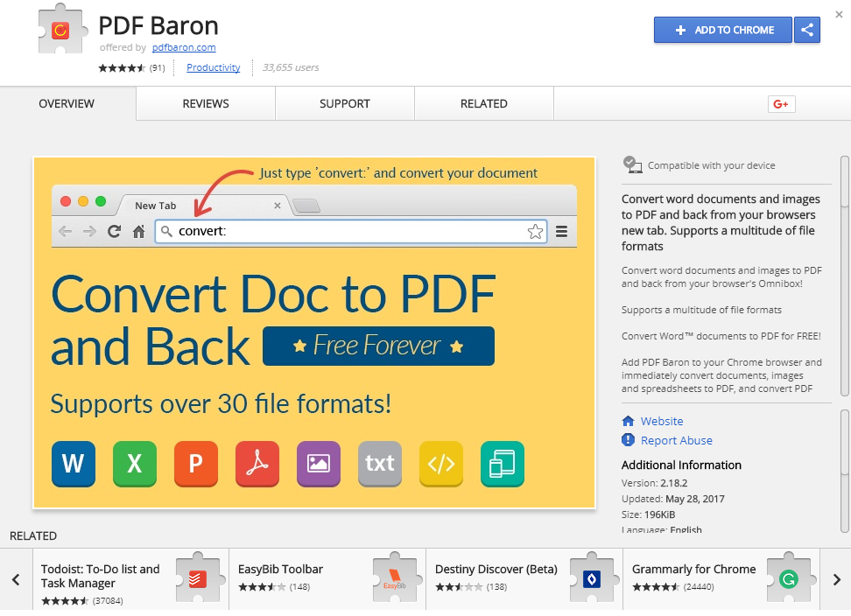Click the star rating of PDF Baron
The height and width of the screenshot is (616, 851).
[x=122, y=68]
